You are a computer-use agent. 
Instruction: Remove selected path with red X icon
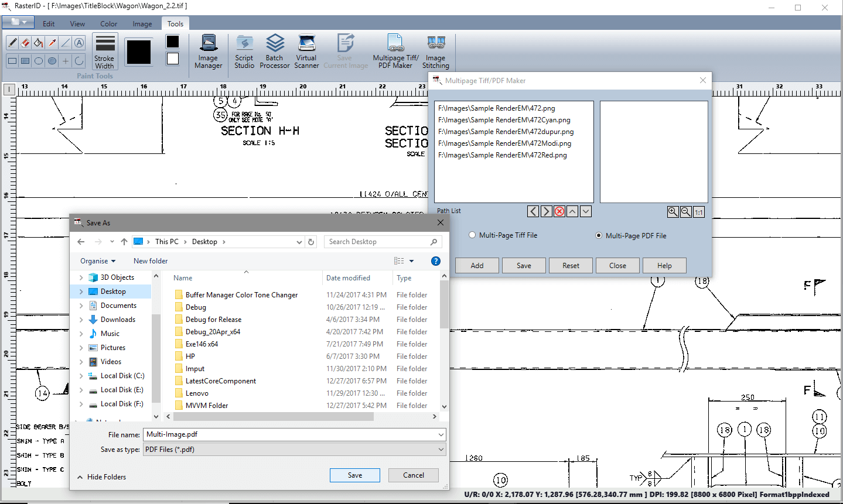tap(559, 211)
